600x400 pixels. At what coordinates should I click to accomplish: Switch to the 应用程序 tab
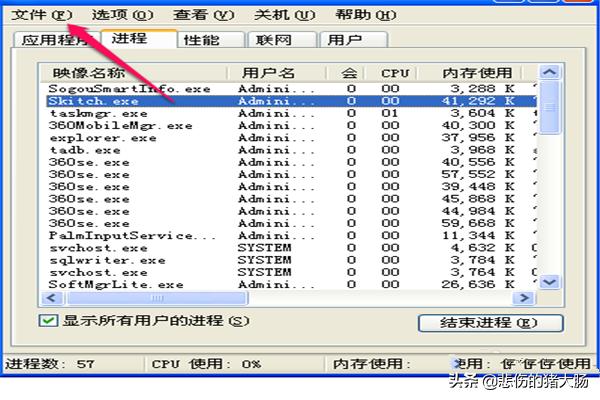56,40
